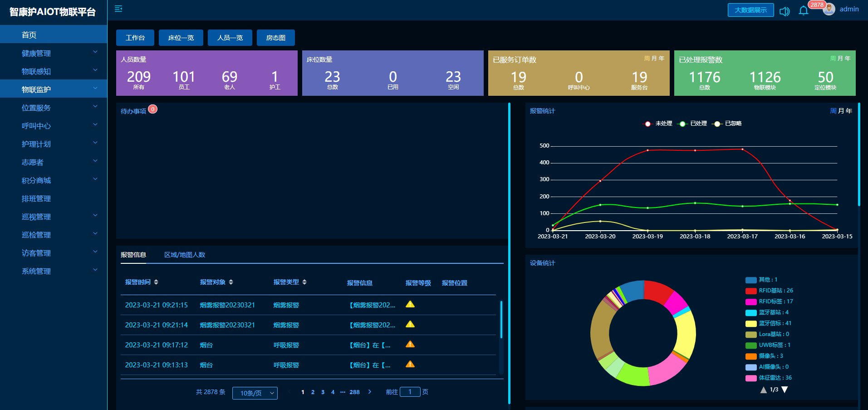Click warning icon in first alarm row
868x410 pixels.
[x=410, y=304]
